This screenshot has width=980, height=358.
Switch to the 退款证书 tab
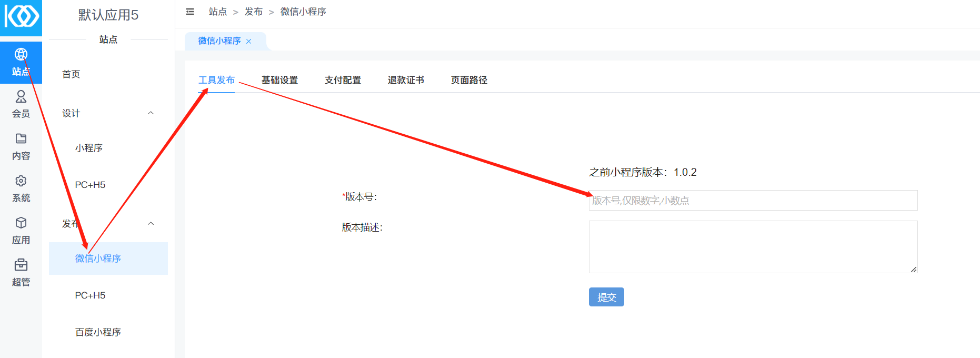(x=406, y=80)
